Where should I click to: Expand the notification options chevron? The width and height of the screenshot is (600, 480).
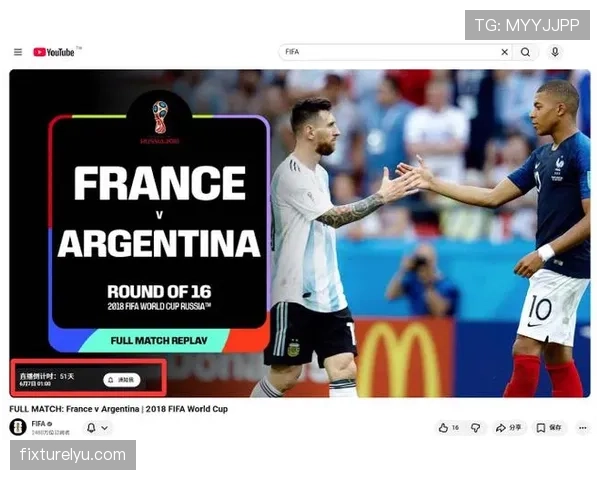pyautogui.click(x=104, y=428)
